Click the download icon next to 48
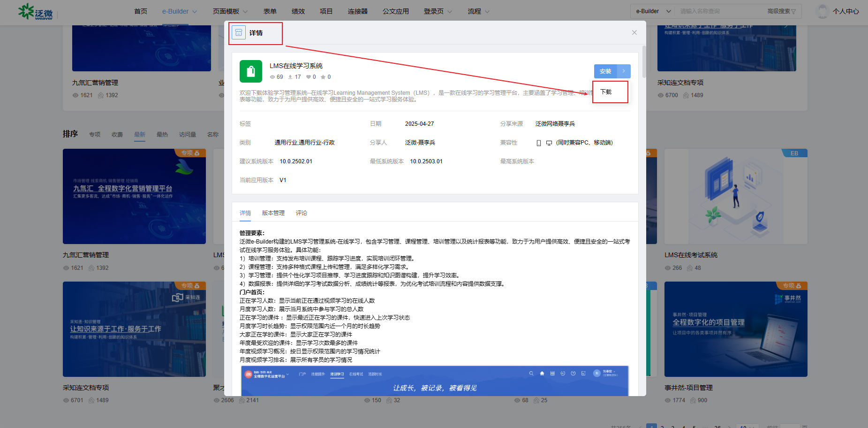Viewport: 868px width, 428px height. click(x=690, y=268)
